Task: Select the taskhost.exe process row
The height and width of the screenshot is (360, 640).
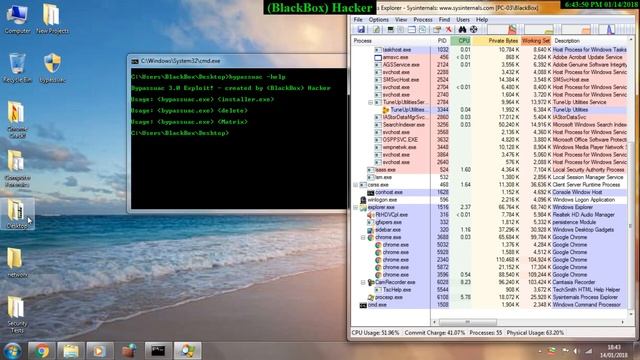Action: pos(489,50)
